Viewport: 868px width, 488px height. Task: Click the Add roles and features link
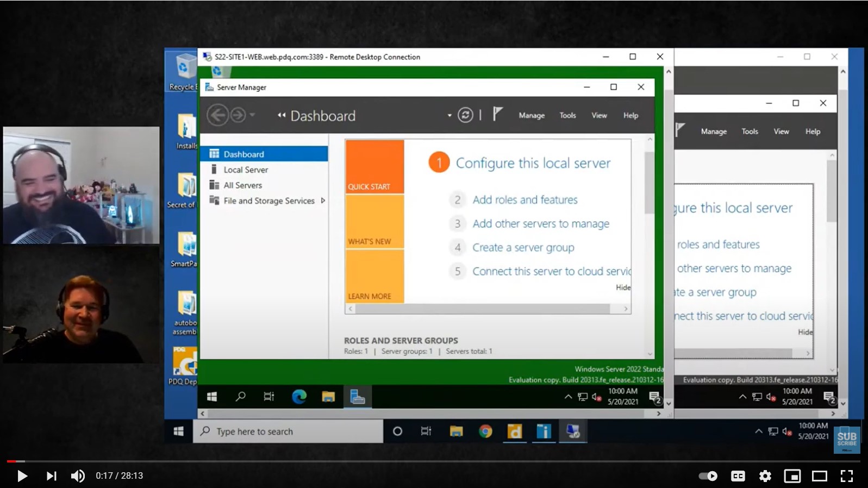point(525,200)
